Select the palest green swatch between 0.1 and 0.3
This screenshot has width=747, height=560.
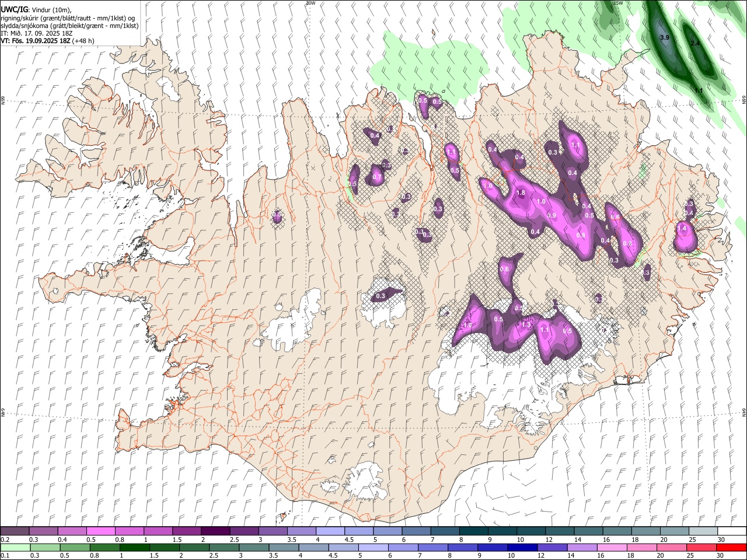(x=15, y=547)
